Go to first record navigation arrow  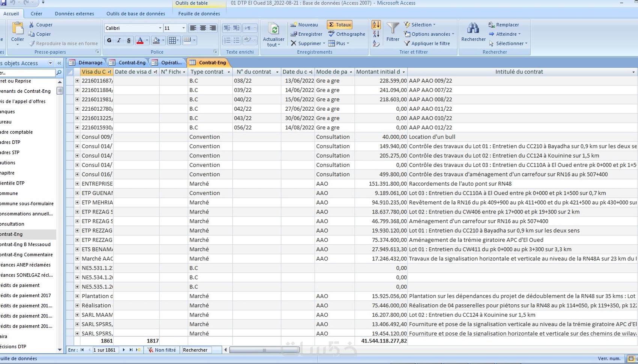[82, 350]
